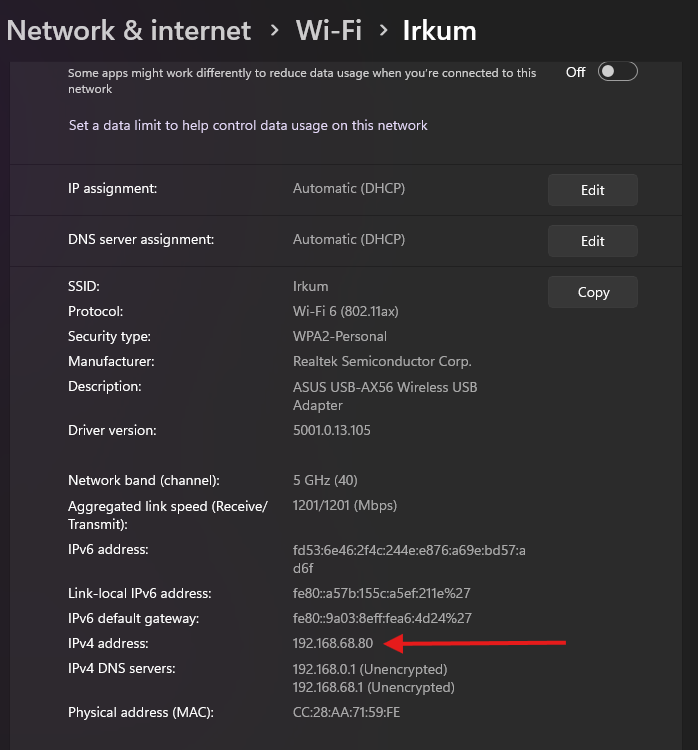
Task: Click the chevron after Network & internet
Action: [274, 31]
